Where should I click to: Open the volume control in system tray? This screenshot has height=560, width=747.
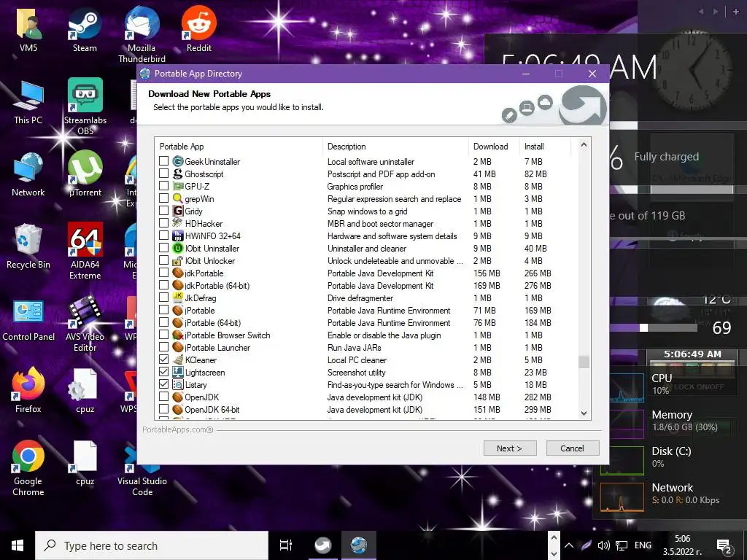[603, 545]
